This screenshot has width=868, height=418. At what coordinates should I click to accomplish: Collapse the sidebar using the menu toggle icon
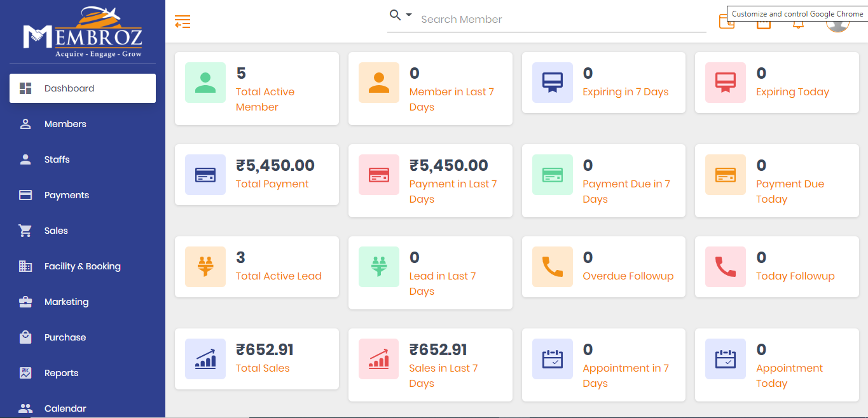pyautogui.click(x=183, y=21)
